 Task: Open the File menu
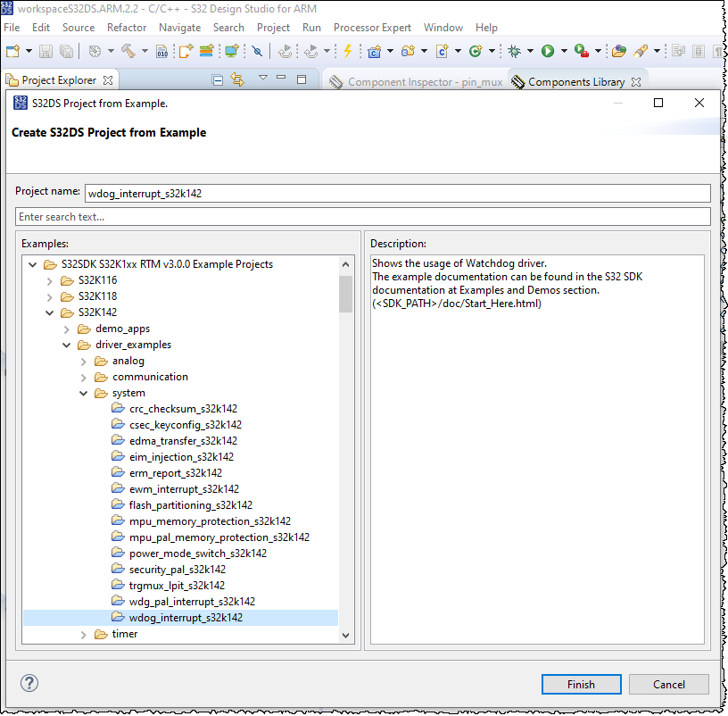pyautogui.click(x=12, y=28)
